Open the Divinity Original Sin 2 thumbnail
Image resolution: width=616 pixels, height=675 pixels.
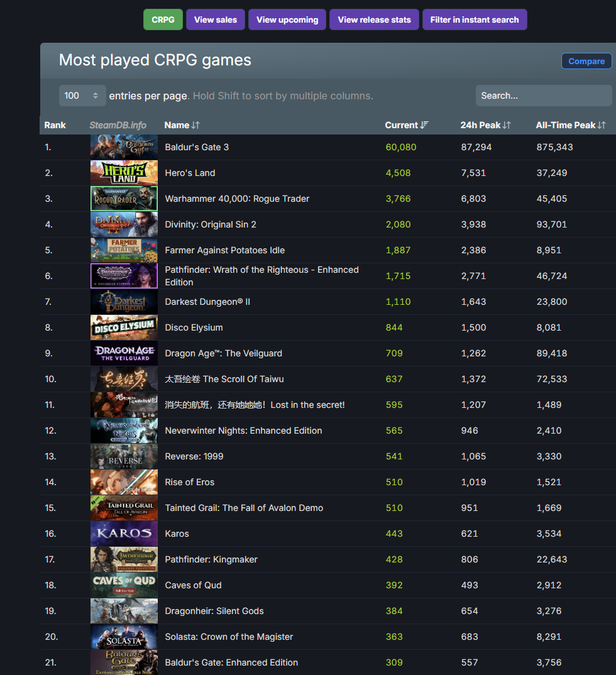(124, 224)
